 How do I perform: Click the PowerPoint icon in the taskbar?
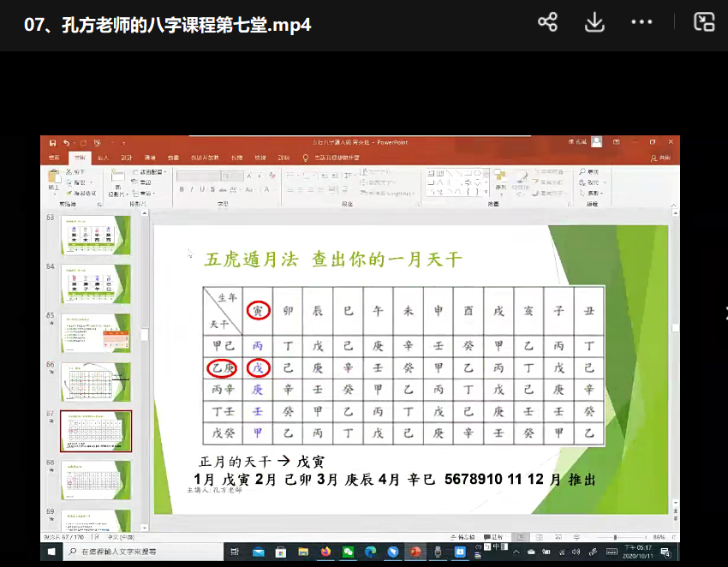coord(415,552)
